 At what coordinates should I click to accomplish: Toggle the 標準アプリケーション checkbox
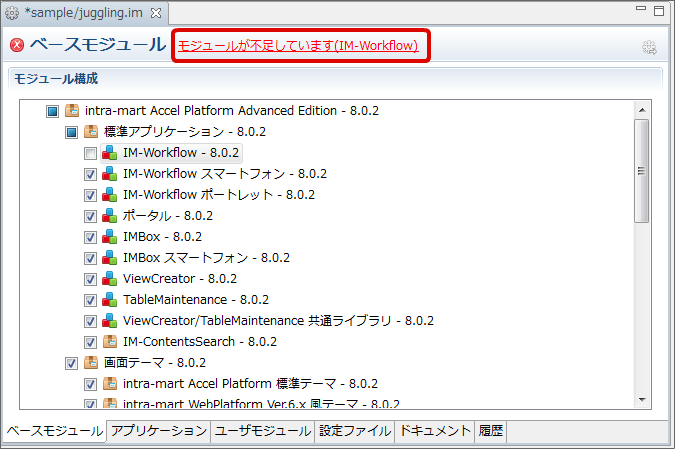(71, 133)
